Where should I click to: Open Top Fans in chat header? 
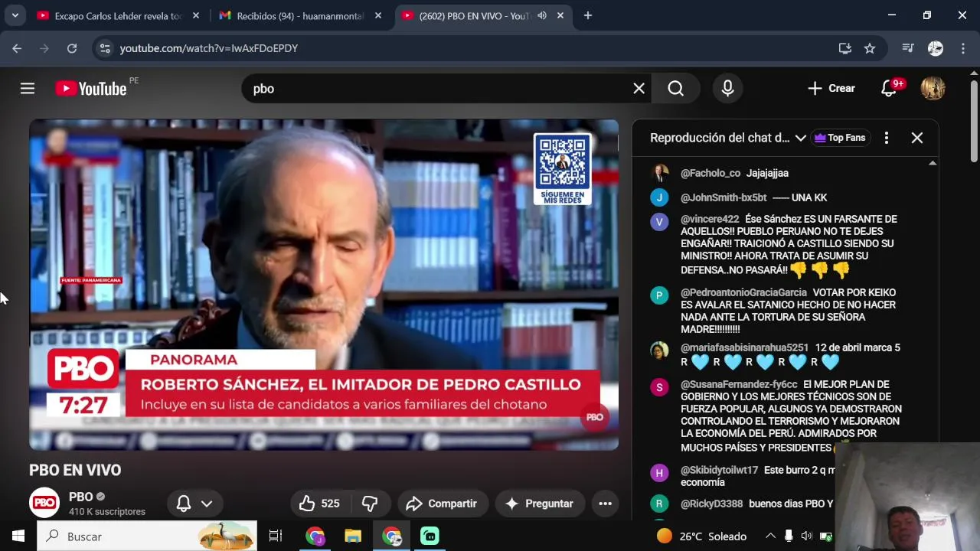coord(840,138)
